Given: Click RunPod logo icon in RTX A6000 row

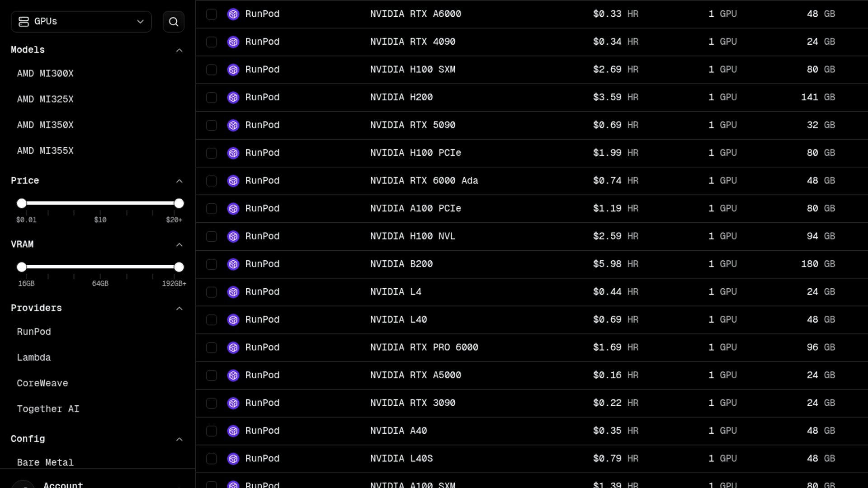Looking at the screenshot, I should (233, 14).
